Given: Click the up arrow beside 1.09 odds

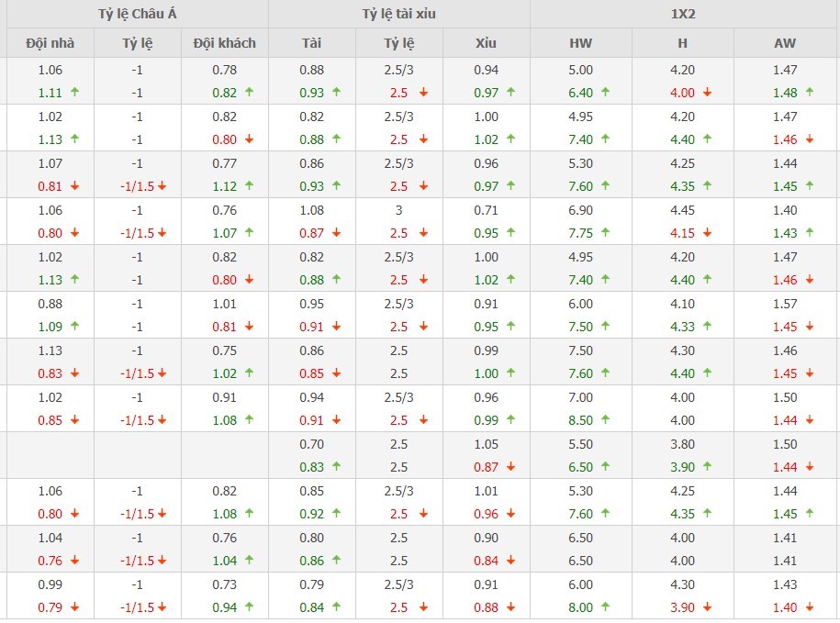Looking at the screenshot, I should [x=73, y=327].
